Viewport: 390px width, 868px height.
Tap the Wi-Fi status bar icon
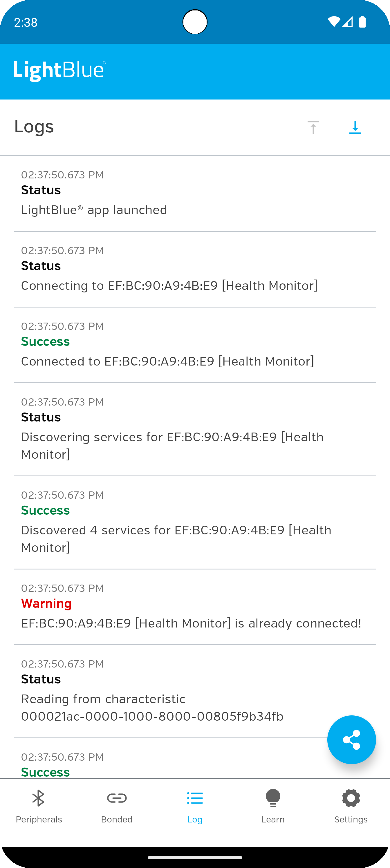[334, 22]
